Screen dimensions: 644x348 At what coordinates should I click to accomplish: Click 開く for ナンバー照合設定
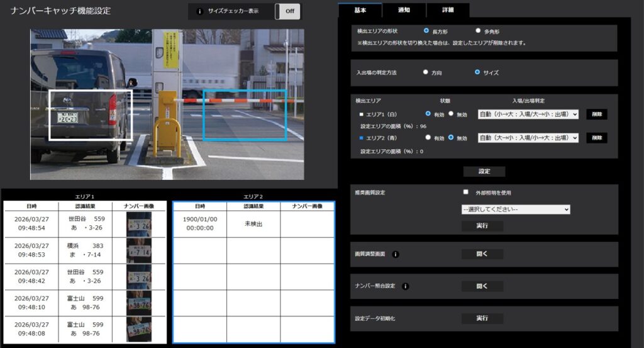tap(482, 286)
